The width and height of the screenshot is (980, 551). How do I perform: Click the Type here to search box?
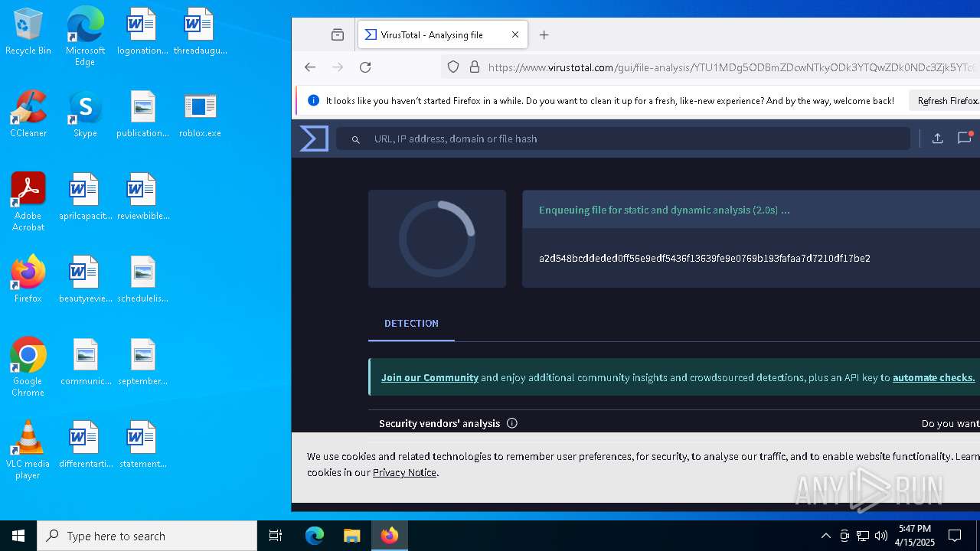pyautogui.click(x=147, y=536)
